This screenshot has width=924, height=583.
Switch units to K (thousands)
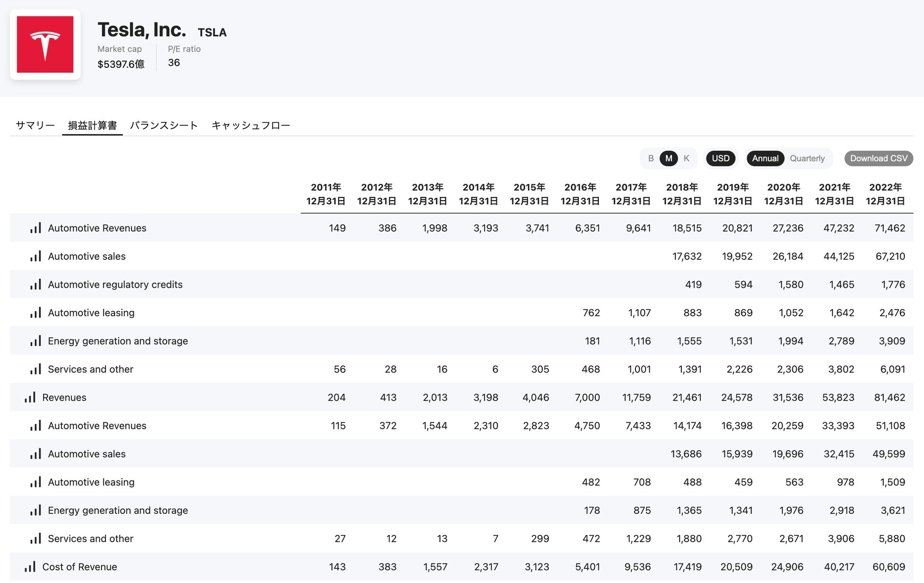(x=686, y=158)
